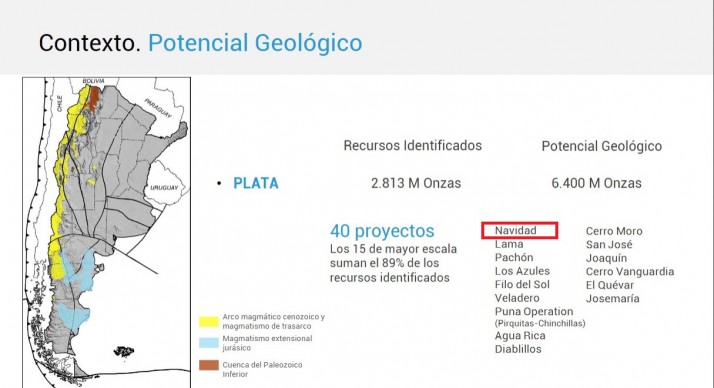Click the Cerro Moro project
The height and width of the screenshot is (388, 714).
pos(614,231)
